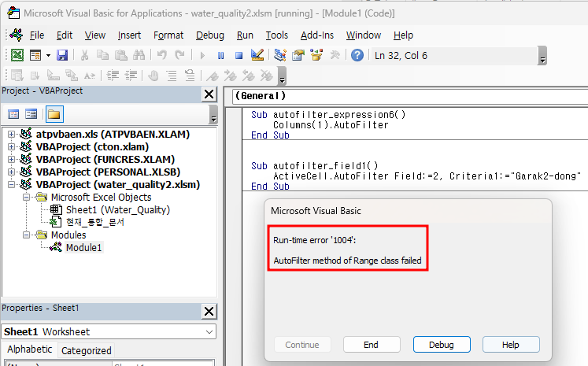
Task: Toggle Breakpoint hand icon
Action: (153, 76)
